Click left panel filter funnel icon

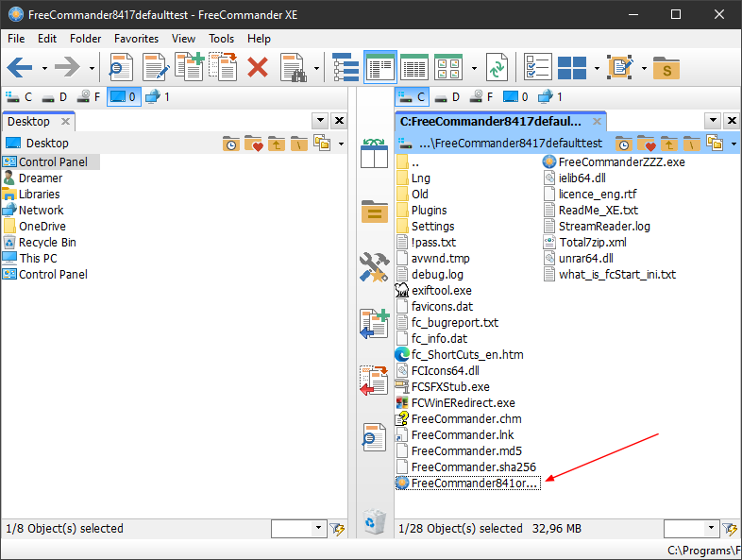[x=337, y=529]
